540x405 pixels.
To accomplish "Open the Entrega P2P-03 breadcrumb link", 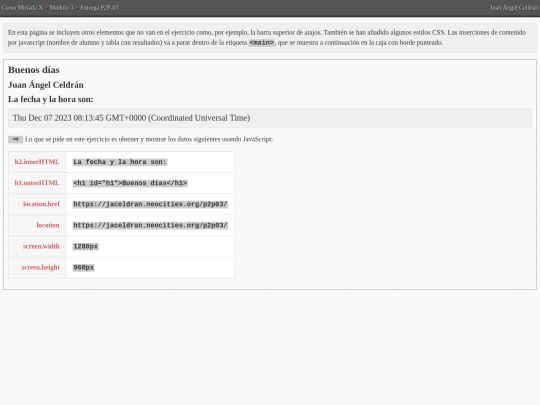I will (99, 8).
